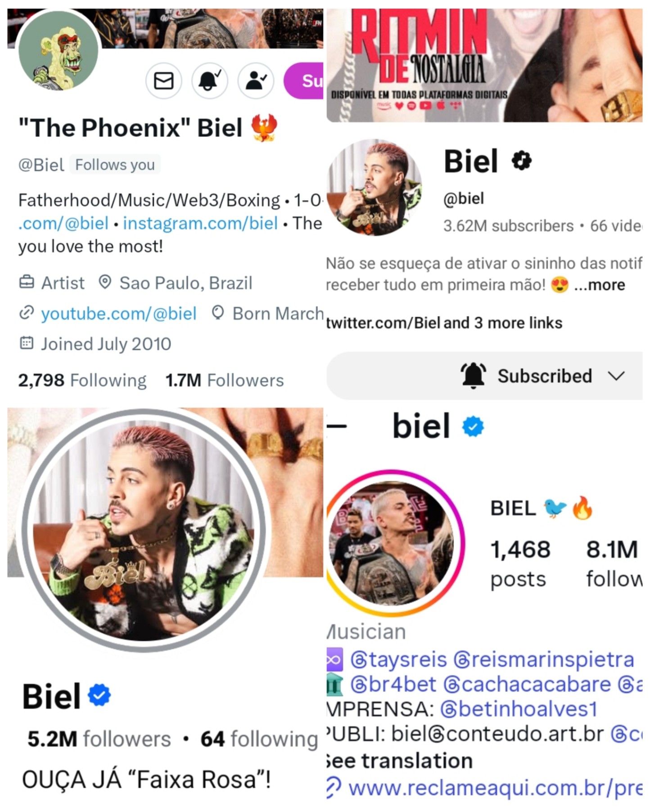The height and width of the screenshot is (812, 650).
Task: Click the YouTube verified badge next to Biel
Action: tap(522, 161)
